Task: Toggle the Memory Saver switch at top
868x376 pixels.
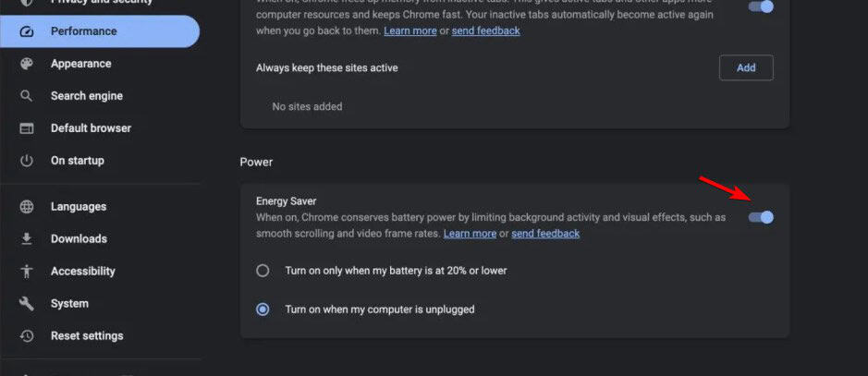Action: click(761, 6)
